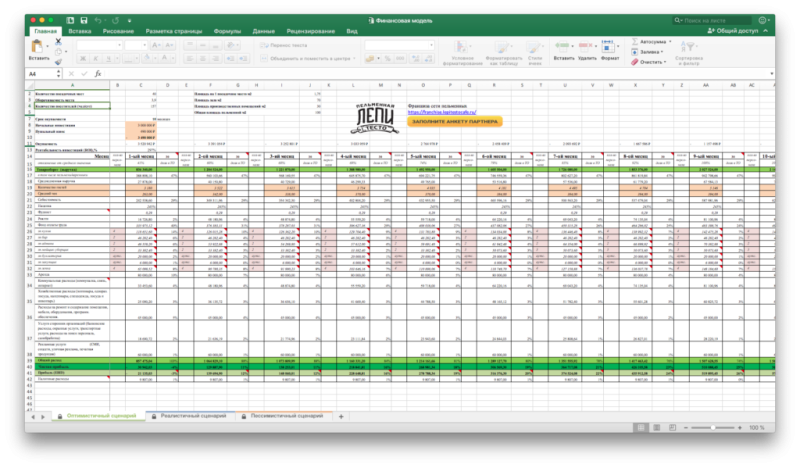This screenshot has width=800, height=468.
Task: Click the Общий доступ share button
Action: (733, 31)
